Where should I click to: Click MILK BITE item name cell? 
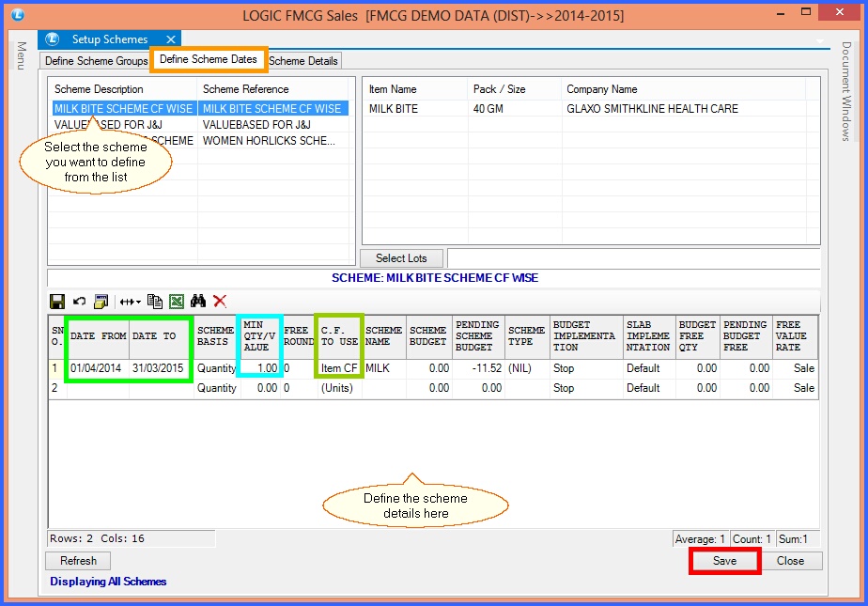(394, 108)
